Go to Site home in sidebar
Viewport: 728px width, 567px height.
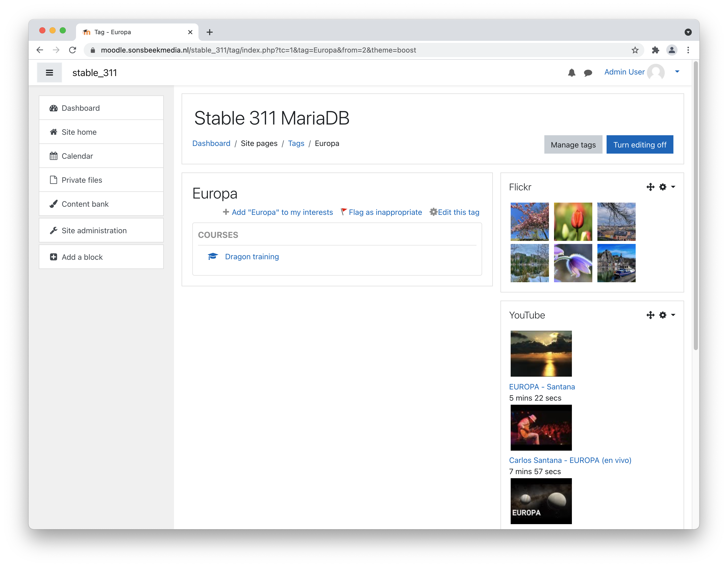(x=101, y=132)
